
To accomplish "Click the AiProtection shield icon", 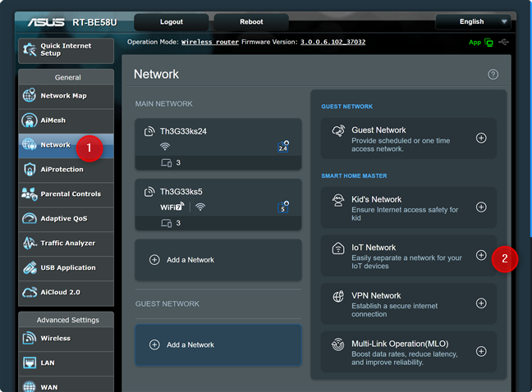I will (30, 169).
